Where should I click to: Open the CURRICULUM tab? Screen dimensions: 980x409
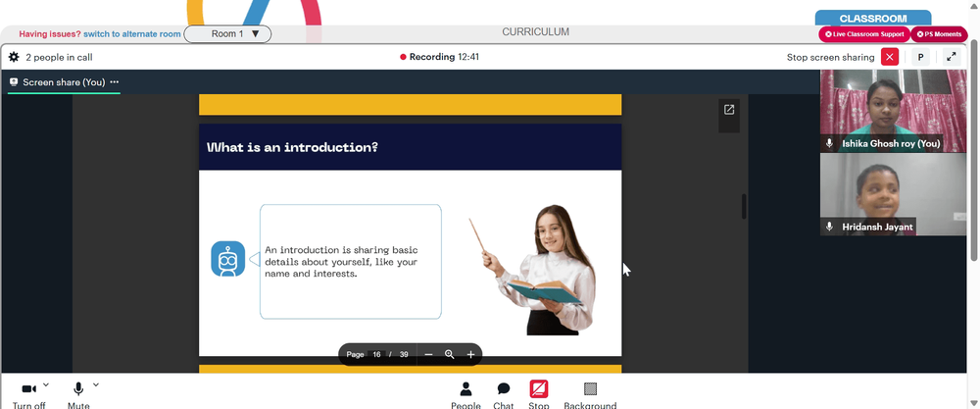click(536, 32)
